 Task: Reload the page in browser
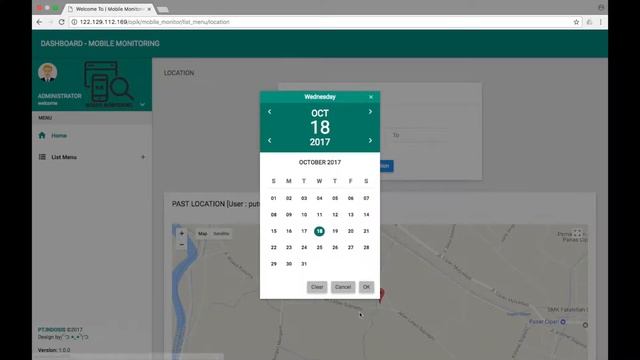pos(62,22)
